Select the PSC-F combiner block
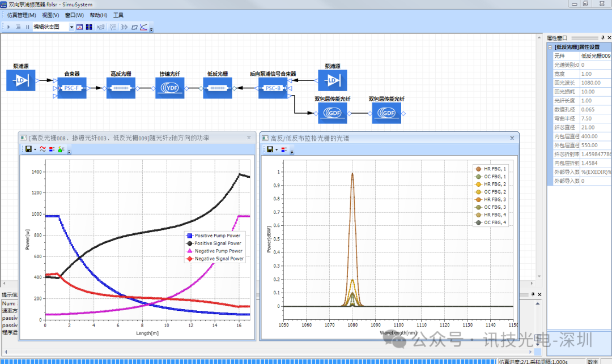 coord(72,88)
